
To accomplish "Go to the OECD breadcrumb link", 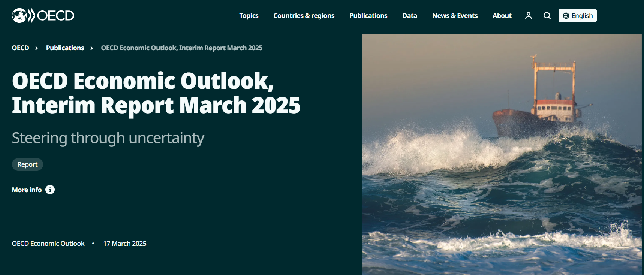I will pyautogui.click(x=20, y=48).
